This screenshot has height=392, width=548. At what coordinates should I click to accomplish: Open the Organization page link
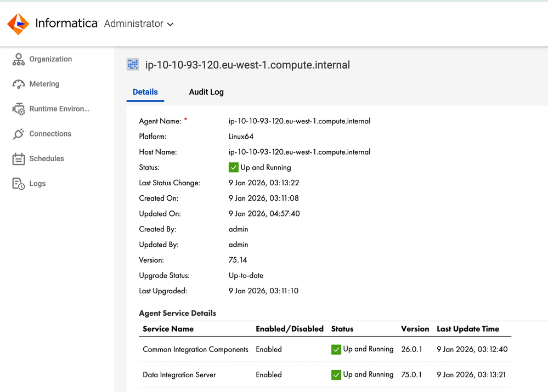[50, 59]
